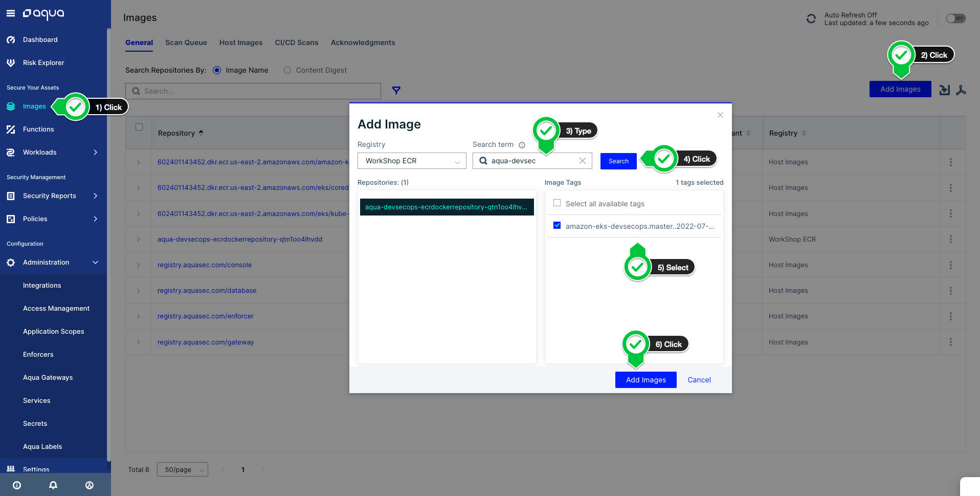
Task: Click Cancel in the dialog
Action: click(x=699, y=380)
